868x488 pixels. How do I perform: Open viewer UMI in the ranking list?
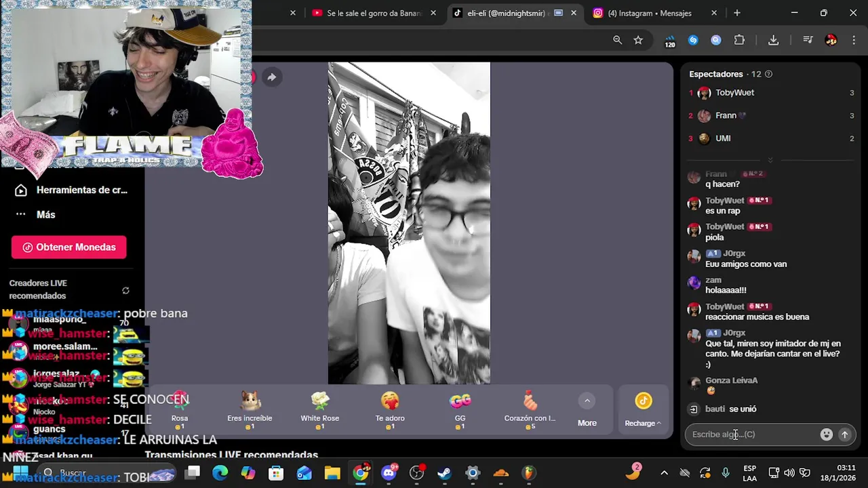772,139
